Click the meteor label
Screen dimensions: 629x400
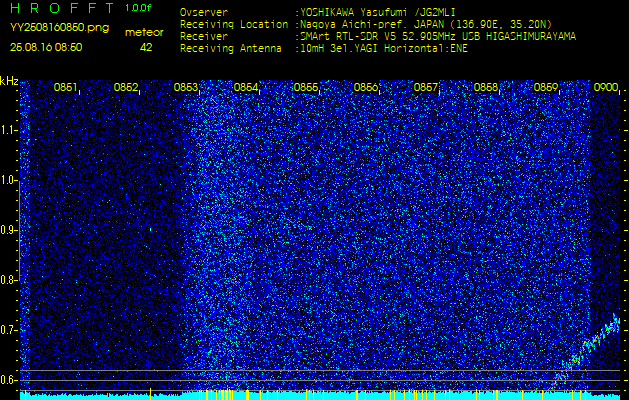click(144, 33)
